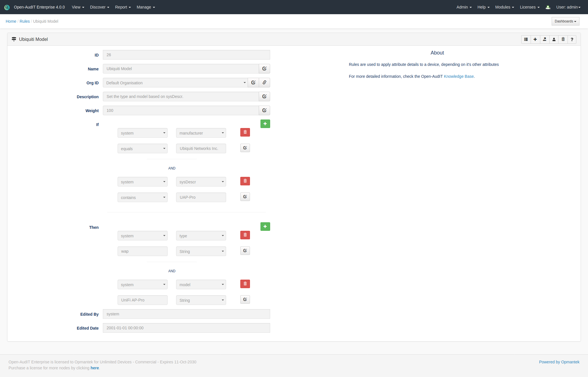The width and height of the screenshot is (588, 377).
Task: Open the Manage menu
Action: click(145, 7)
